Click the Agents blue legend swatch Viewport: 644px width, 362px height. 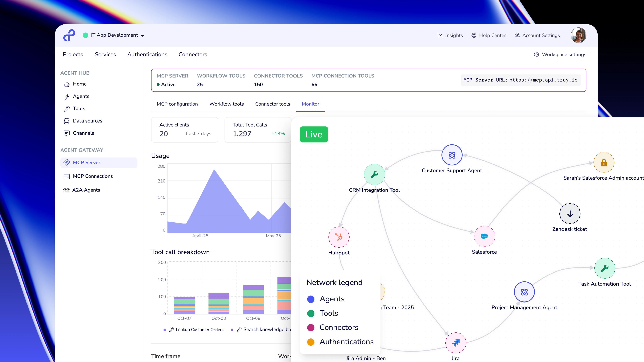coord(311,299)
